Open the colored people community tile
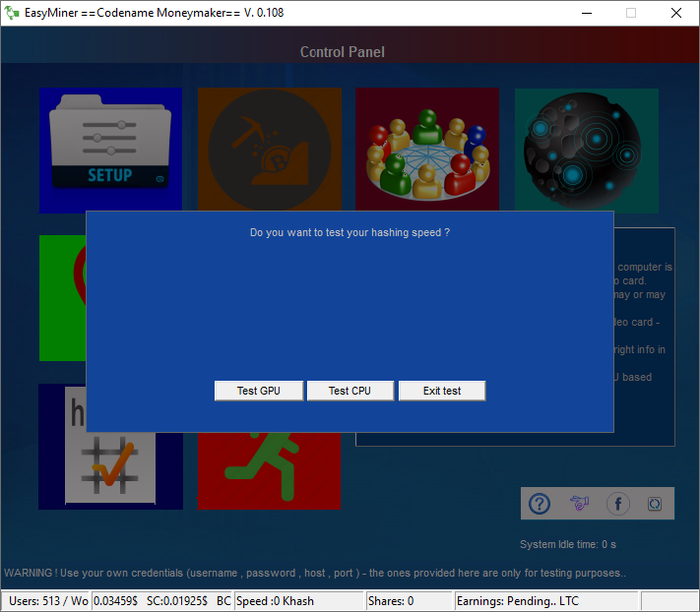The image size is (700, 612). pyautogui.click(x=427, y=149)
